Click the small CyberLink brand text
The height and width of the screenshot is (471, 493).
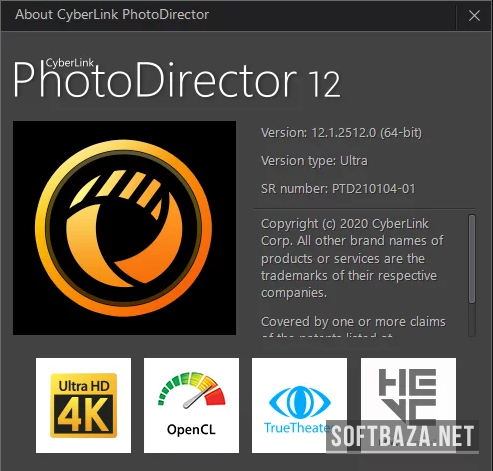pyautogui.click(x=70, y=63)
